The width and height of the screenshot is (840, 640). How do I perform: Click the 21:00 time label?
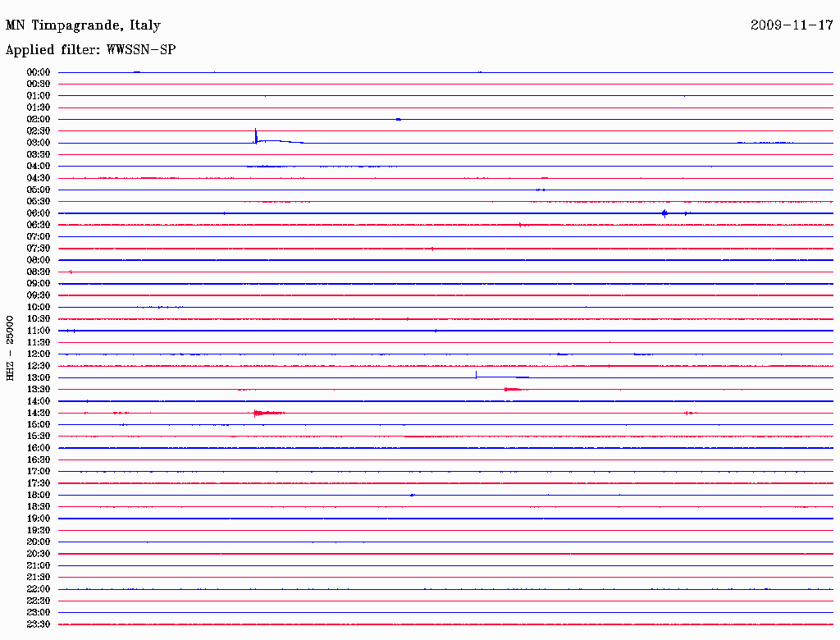click(x=39, y=565)
